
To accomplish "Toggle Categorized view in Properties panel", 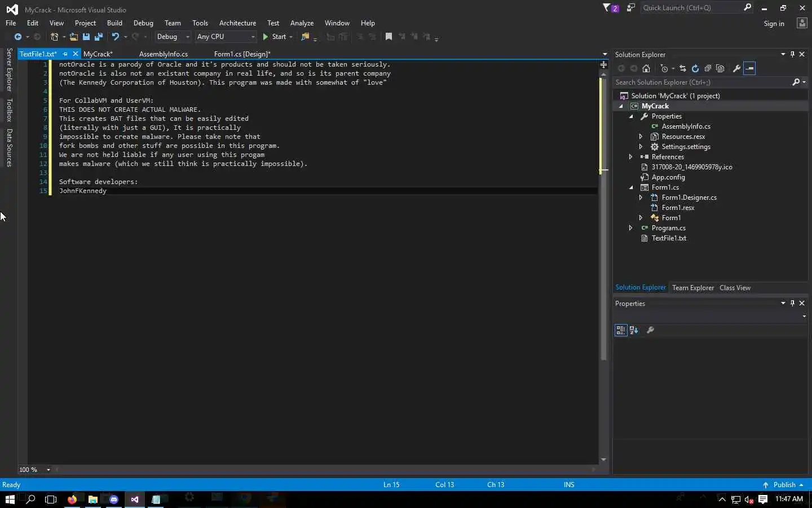I will (x=621, y=330).
